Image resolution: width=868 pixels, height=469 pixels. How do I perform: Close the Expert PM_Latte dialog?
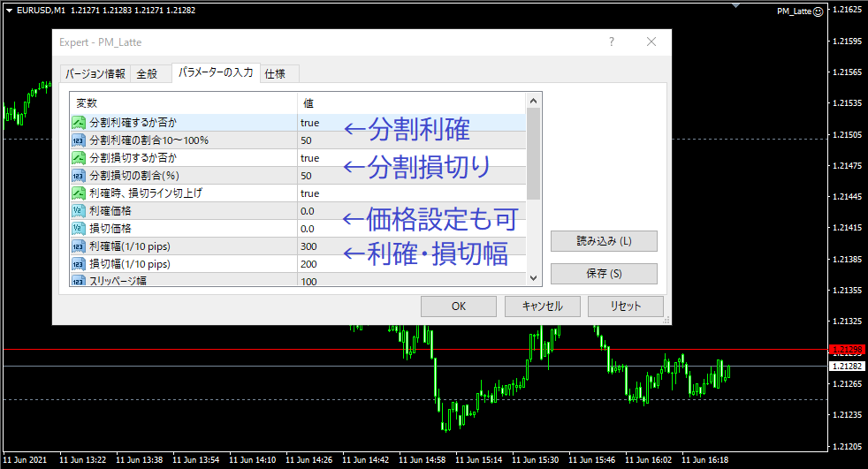[651, 42]
